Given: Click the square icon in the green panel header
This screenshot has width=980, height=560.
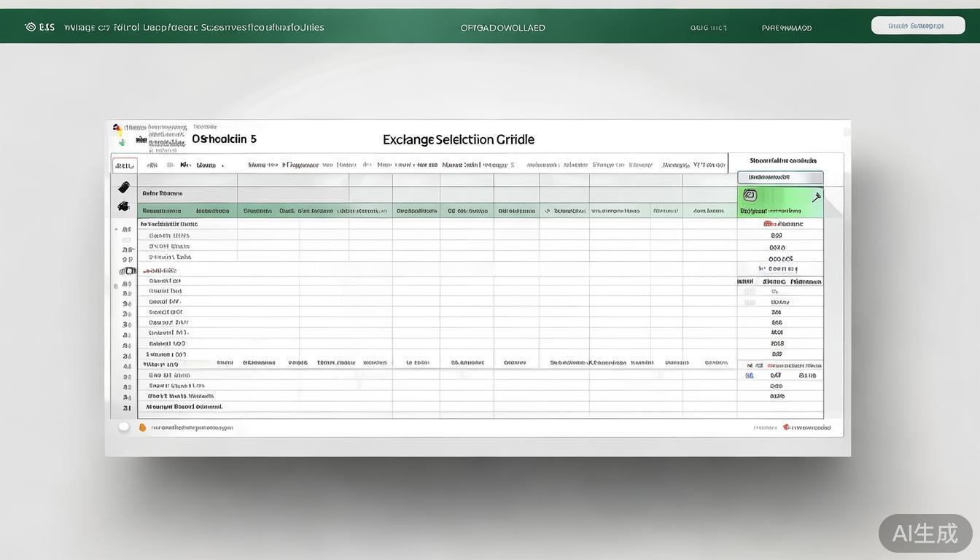Looking at the screenshot, I should 750,195.
